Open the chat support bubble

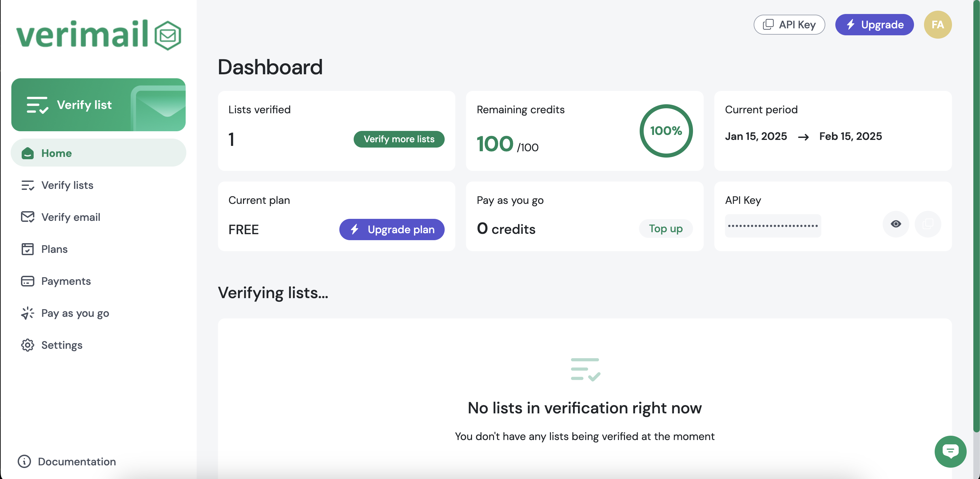tap(950, 452)
